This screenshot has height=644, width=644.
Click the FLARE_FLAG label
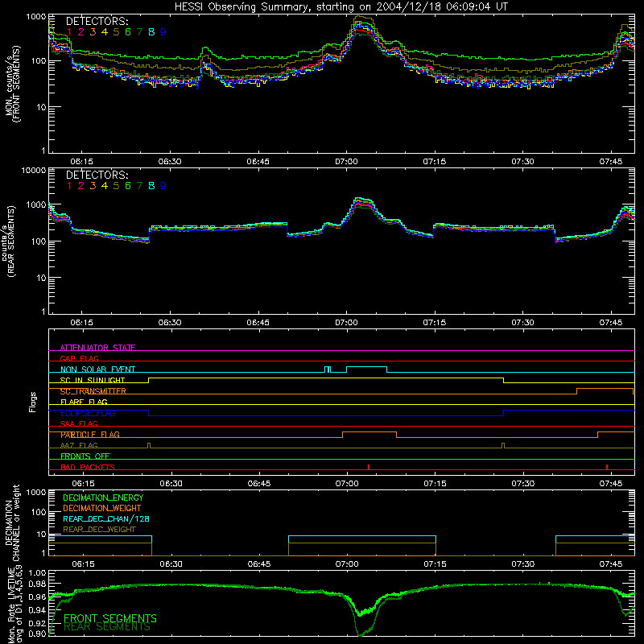[x=84, y=402]
